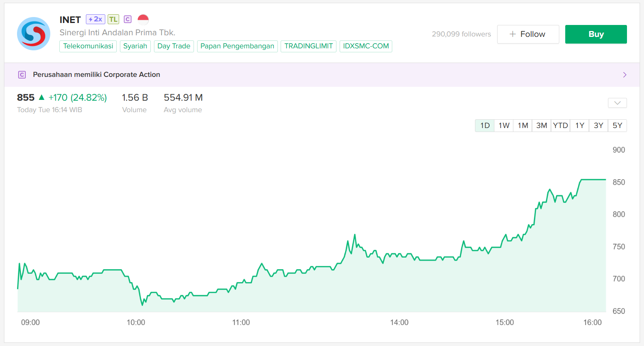Click the 14:00 time axis label
This screenshot has width=644, height=346.
click(x=399, y=323)
